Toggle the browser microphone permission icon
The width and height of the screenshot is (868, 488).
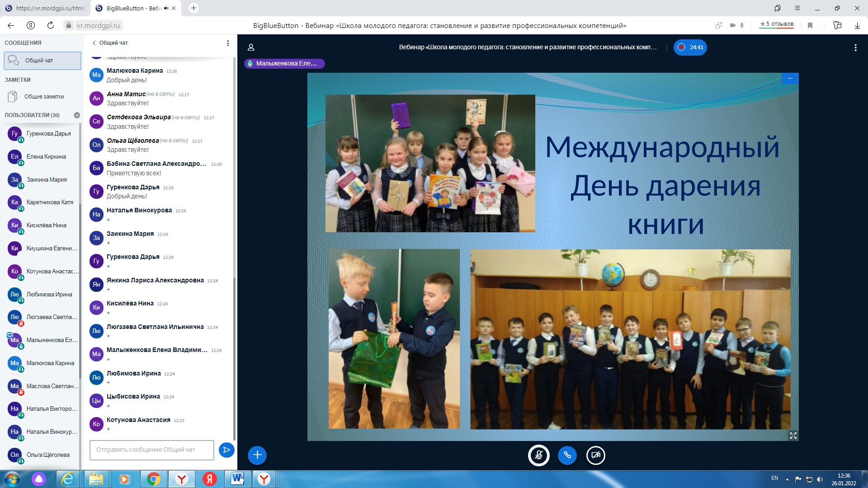[742, 26]
